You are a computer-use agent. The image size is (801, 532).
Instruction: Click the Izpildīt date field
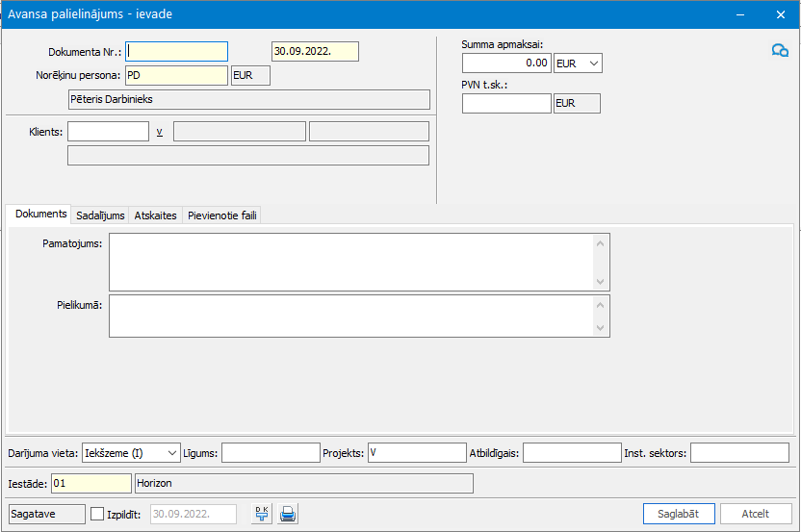[x=194, y=514]
